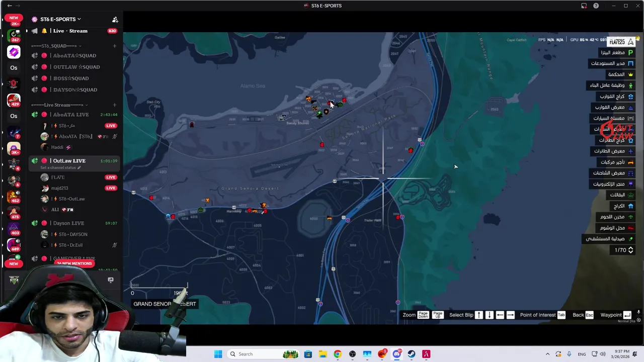Screen dimensions: 644x362
Task: Open server icon with 403 badge
Action: coord(14,228)
